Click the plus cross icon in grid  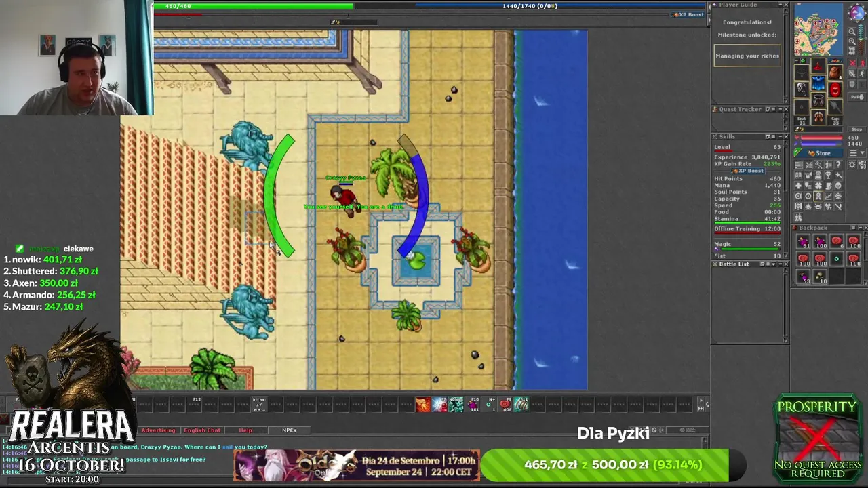tap(798, 186)
